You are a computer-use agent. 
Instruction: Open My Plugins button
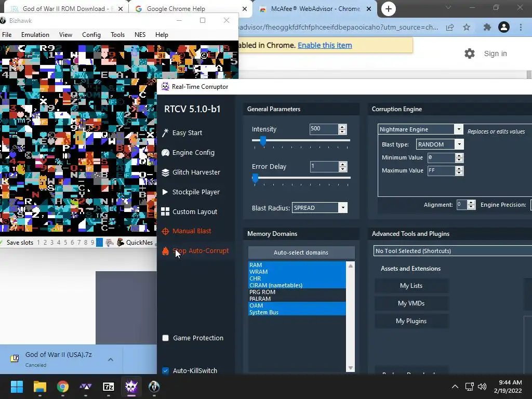[411, 321]
